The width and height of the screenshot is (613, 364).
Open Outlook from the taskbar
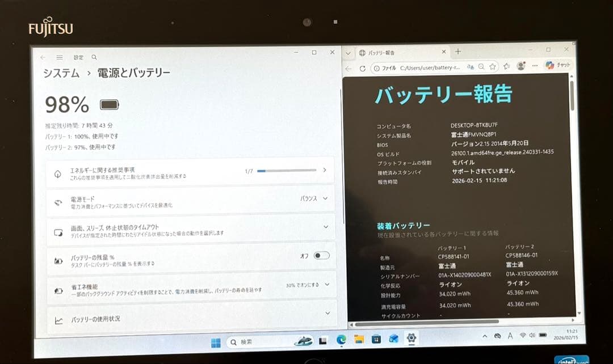coord(394,338)
